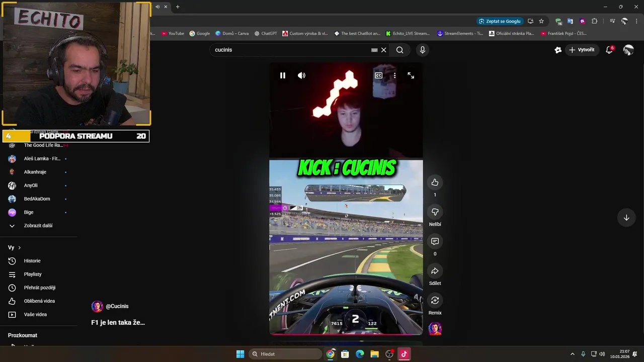Open Chrome three-dot menu
Viewport: 644px width, 362px height.
(x=635, y=21)
